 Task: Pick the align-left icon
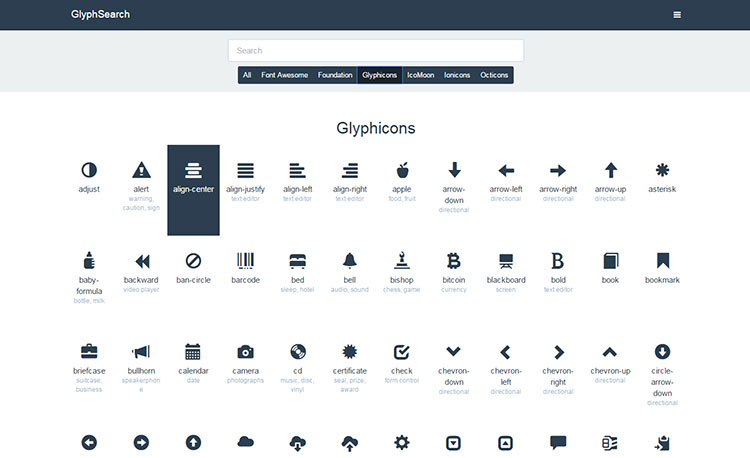pos(298,170)
